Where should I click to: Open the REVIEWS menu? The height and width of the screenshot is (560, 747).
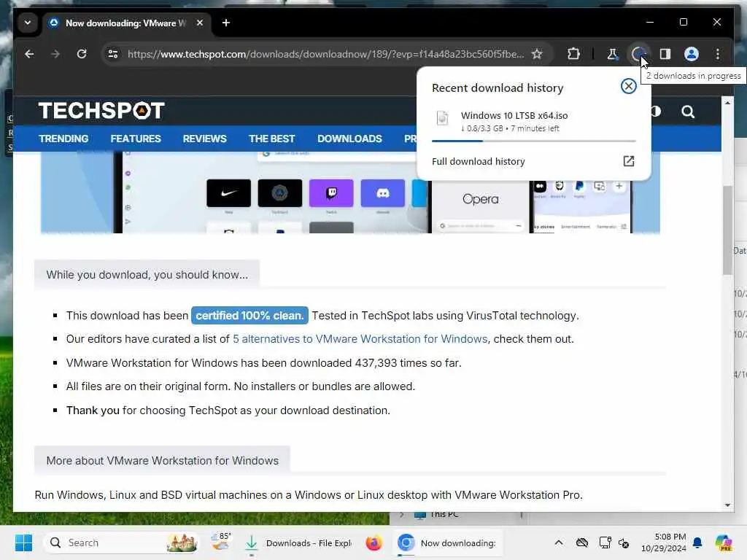204,139
